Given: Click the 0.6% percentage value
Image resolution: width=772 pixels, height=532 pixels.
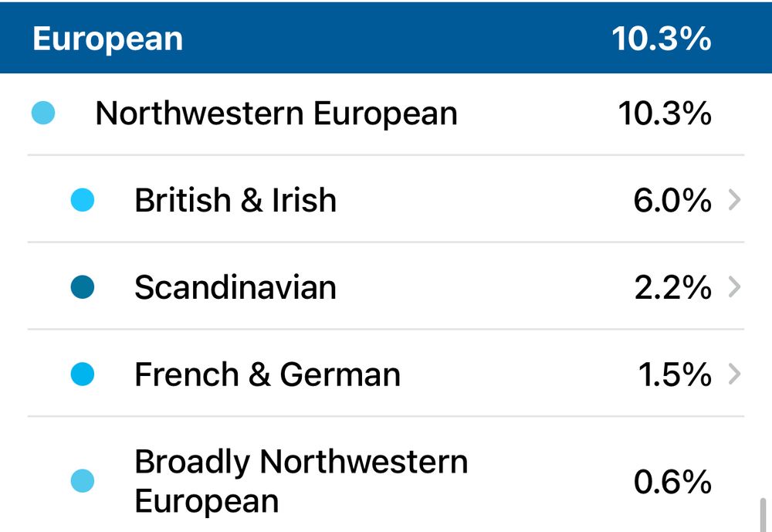Looking at the screenshot, I should pos(672,483).
